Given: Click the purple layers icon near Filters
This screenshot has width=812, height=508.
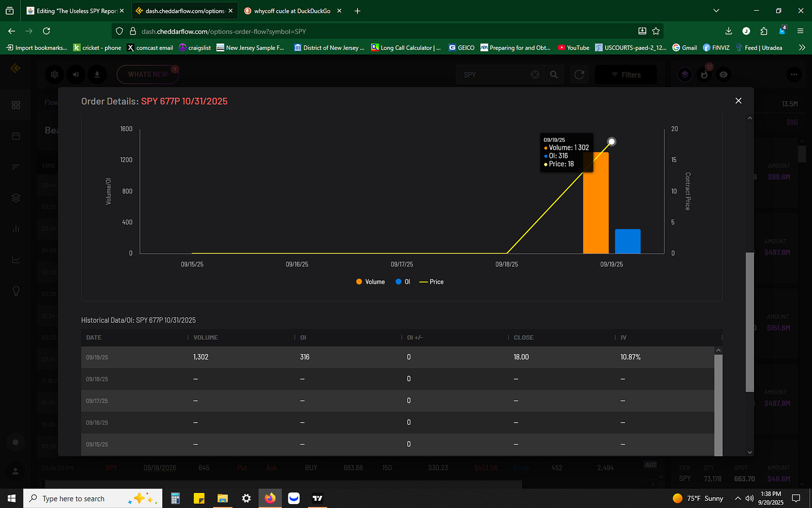Looking at the screenshot, I should (685, 74).
